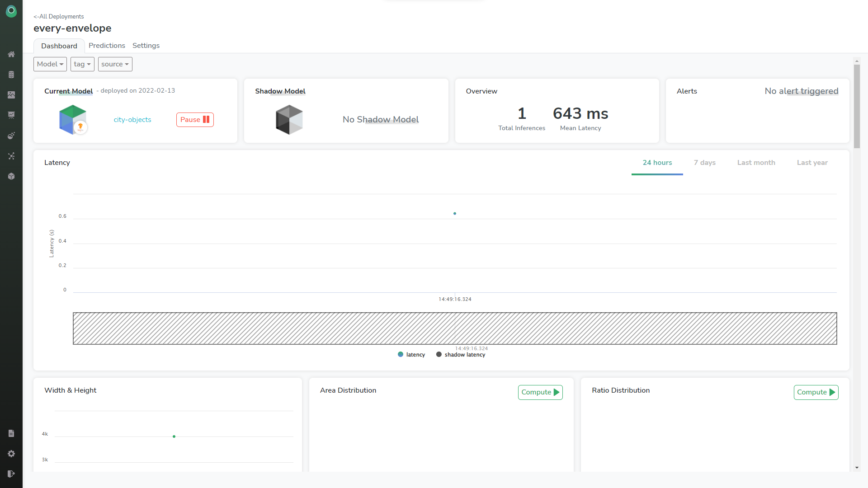
Task: Click the home icon in sidebar
Action: point(11,54)
